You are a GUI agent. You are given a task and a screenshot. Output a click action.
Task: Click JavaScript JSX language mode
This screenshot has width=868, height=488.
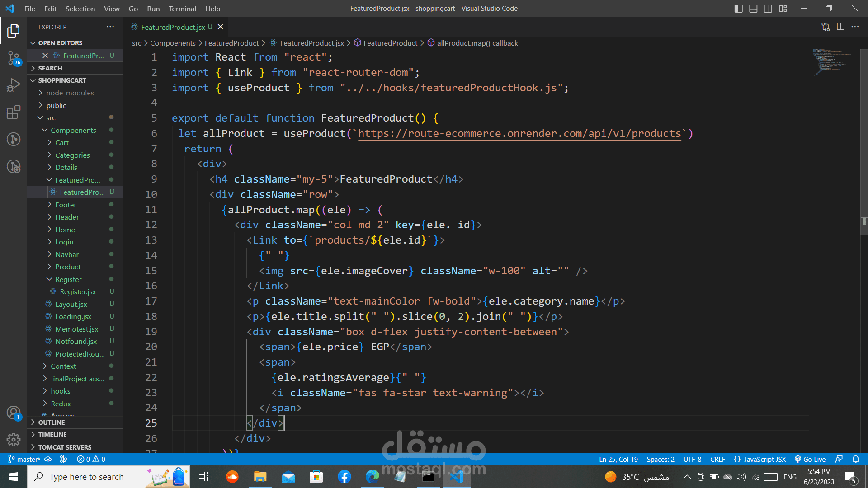(x=760, y=459)
